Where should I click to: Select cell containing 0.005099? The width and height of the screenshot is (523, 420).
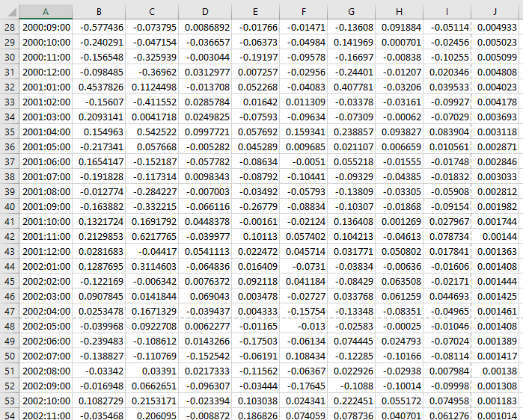tap(495, 57)
